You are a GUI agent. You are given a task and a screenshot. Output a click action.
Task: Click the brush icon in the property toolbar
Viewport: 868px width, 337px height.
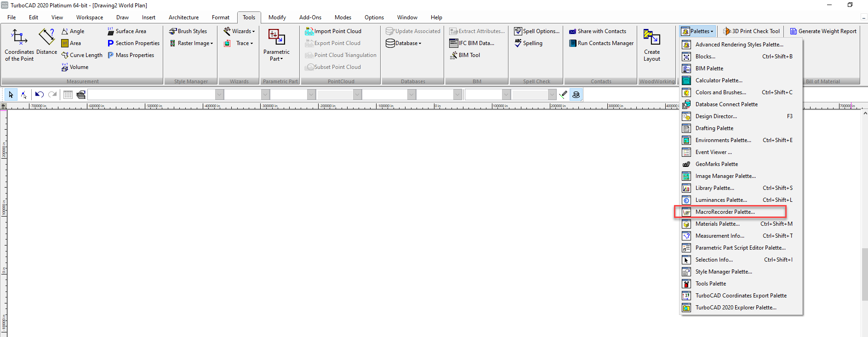[x=563, y=95]
